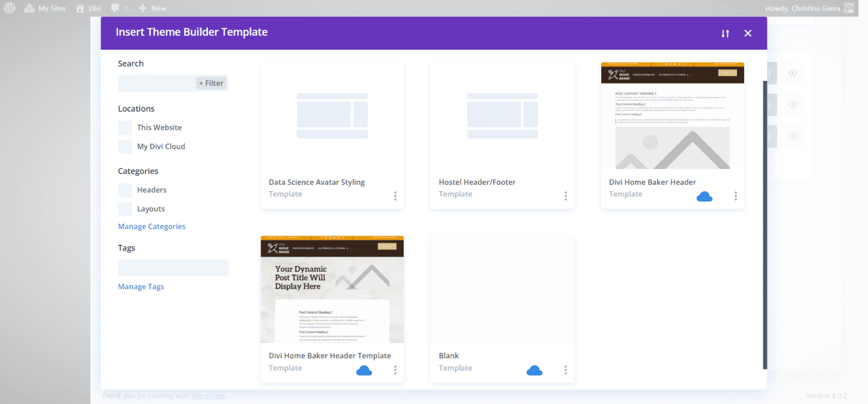Click the cloud icon on Divi Home Baker Header Template
Screen dimensions: 868x404
click(x=364, y=370)
